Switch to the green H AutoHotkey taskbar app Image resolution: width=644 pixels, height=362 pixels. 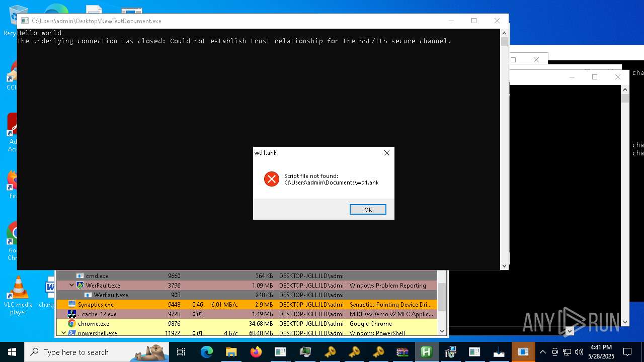click(427, 352)
